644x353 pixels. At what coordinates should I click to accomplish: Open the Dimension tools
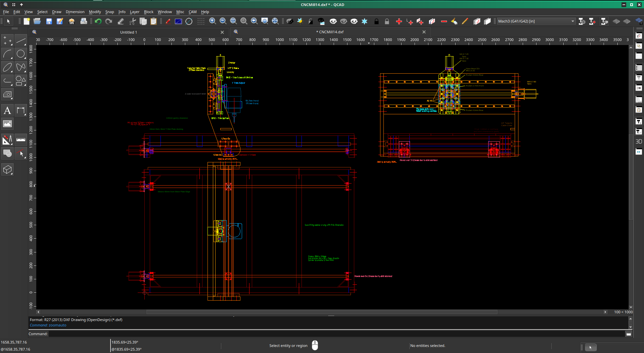click(x=21, y=110)
